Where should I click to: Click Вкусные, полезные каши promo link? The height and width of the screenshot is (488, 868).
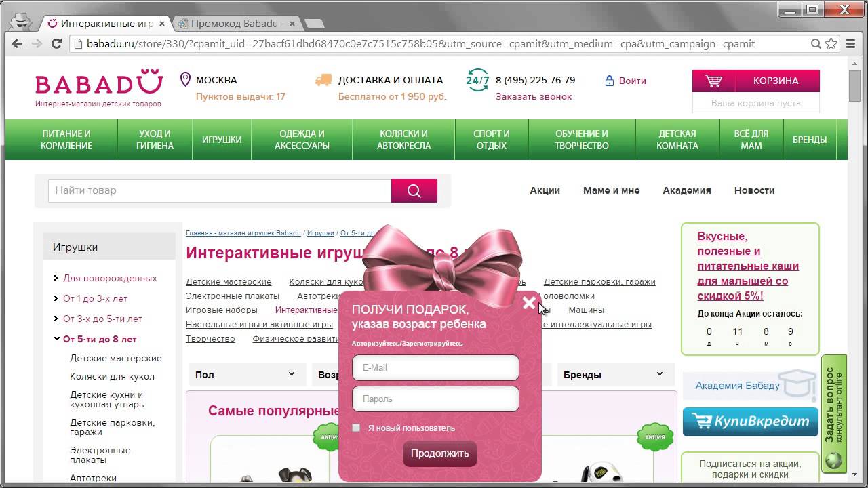(x=748, y=266)
